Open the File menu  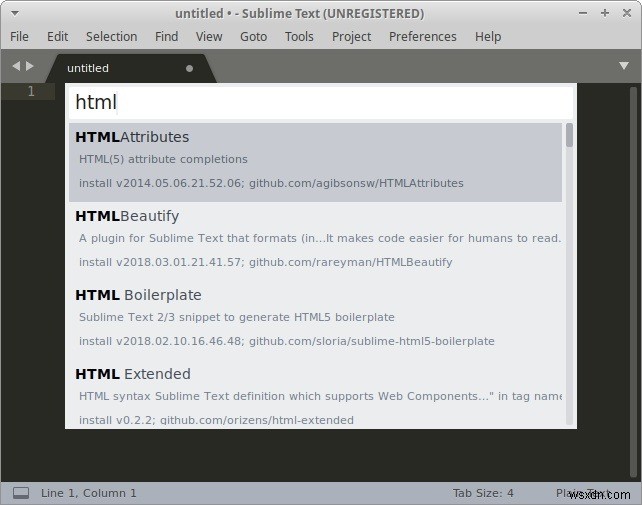coord(19,37)
